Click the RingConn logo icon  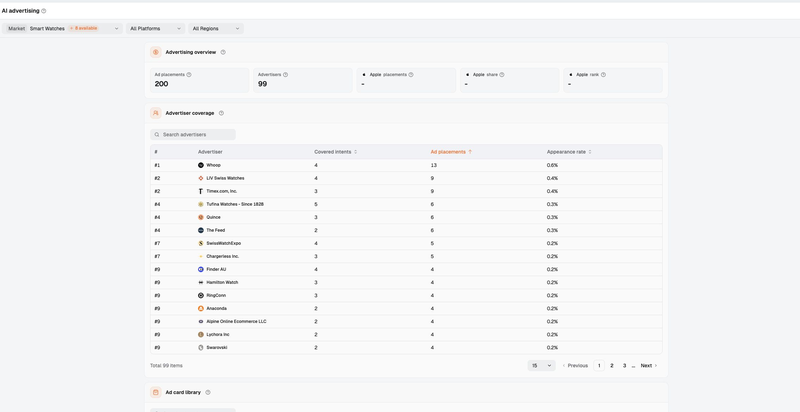201,295
